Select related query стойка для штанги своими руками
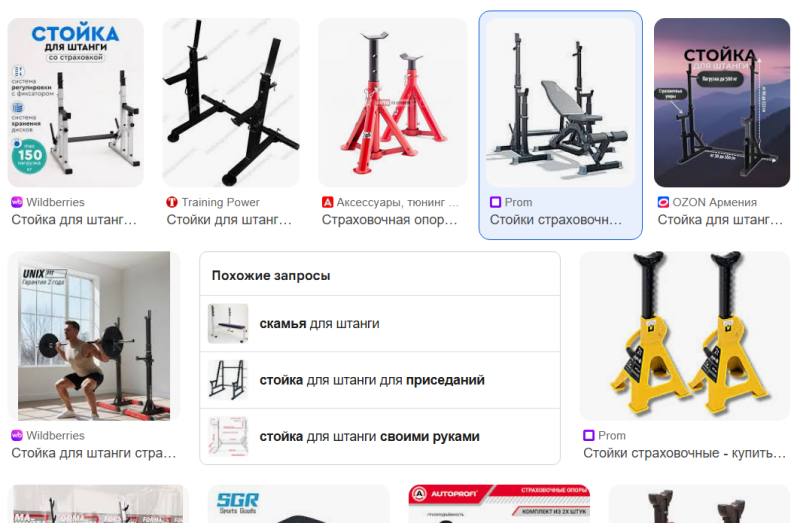This screenshot has width=800, height=523. click(380, 437)
